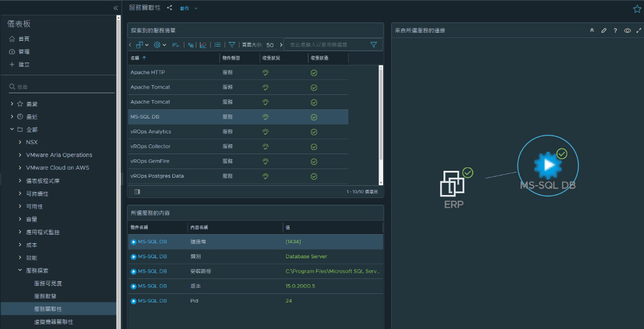Collapse the 服務探索 folder
Viewport: 644px width, 329px height.
pos(20,270)
